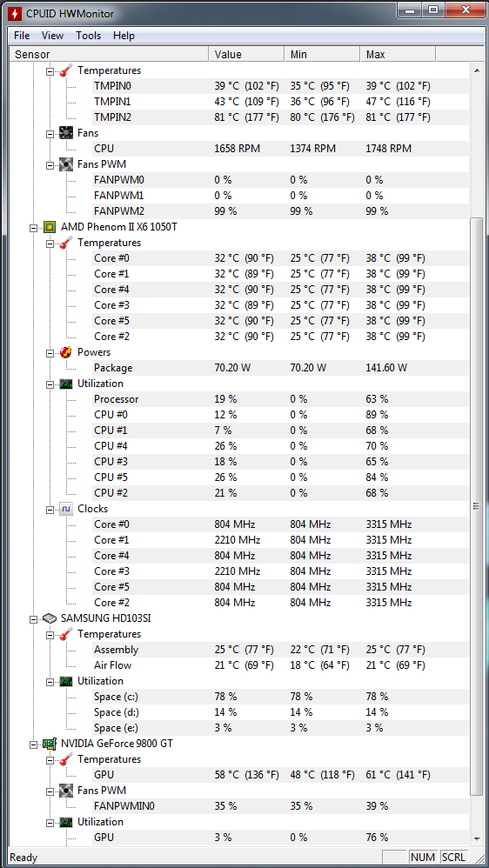
Task: Click the Utilization icon under SAMSUNG HD103SI
Action: coord(66,681)
